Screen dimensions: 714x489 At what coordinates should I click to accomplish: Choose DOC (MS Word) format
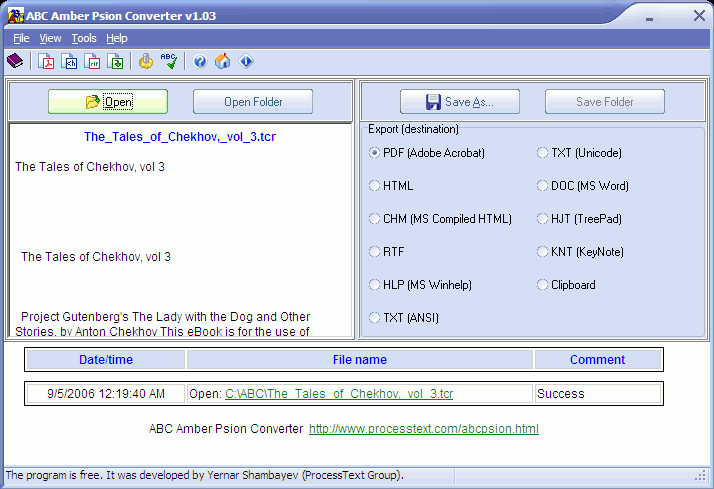click(x=583, y=186)
